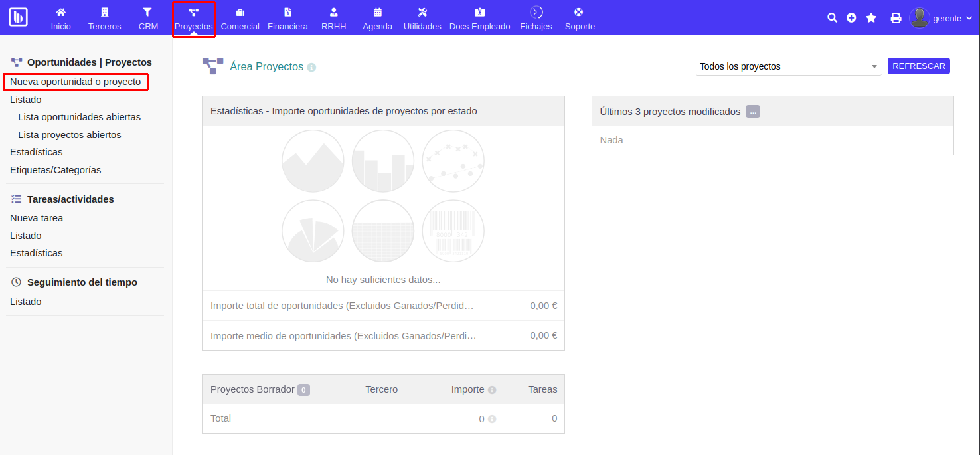Click the Fichajes chevron icon
This screenshot has height=455, width=980.
pyautogui.click(x=536, y=11)
